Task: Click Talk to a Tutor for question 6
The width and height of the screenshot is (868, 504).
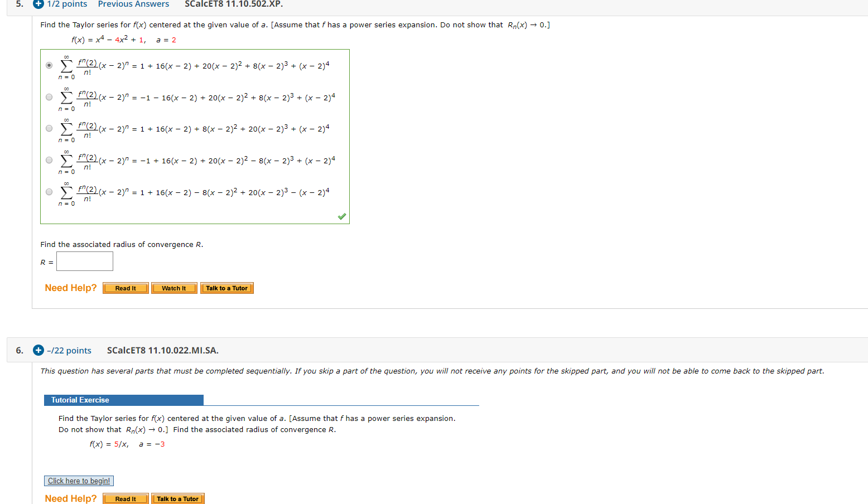Action: point(177,498)
